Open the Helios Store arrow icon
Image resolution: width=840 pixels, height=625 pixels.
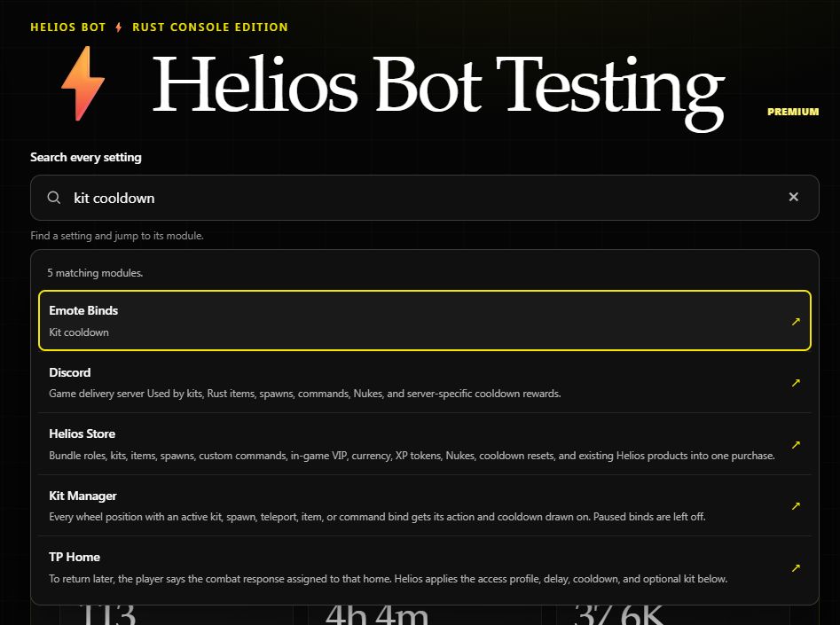point(796,444)
